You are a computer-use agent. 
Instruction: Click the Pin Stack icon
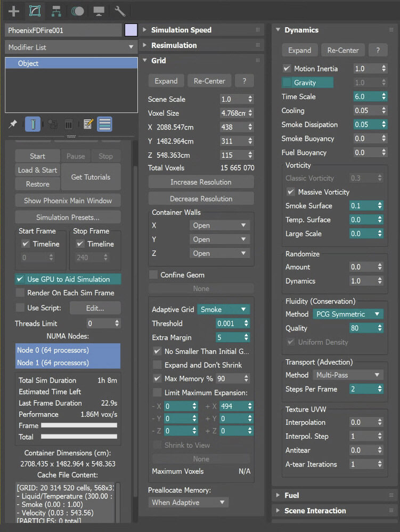click(13, 124)
